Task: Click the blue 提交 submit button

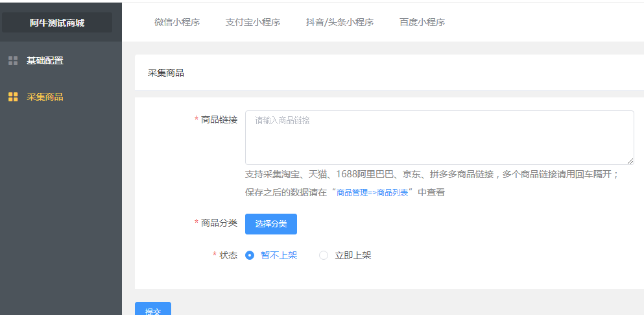Action: tap(153, 310)
